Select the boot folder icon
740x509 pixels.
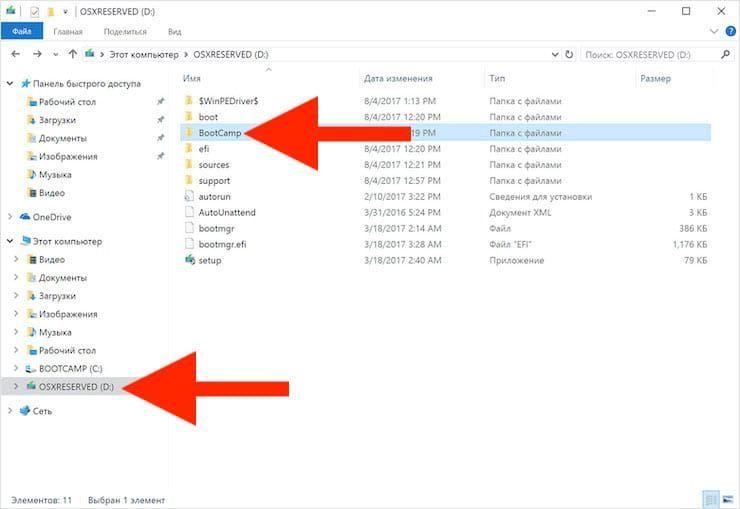coord(189,117)
